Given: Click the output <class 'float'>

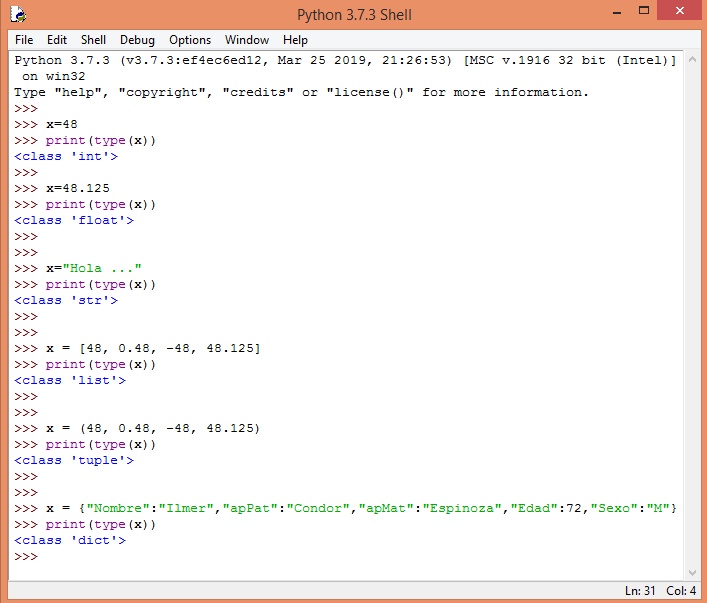Looking at the screenshot, I should (x=74, y=221).
